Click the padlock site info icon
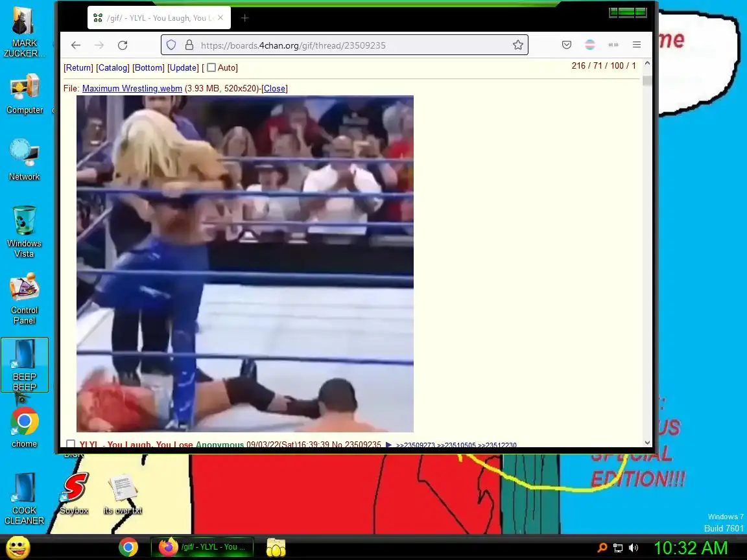The height and width of the screenshot is (560, 747). (x=189, y=45)
